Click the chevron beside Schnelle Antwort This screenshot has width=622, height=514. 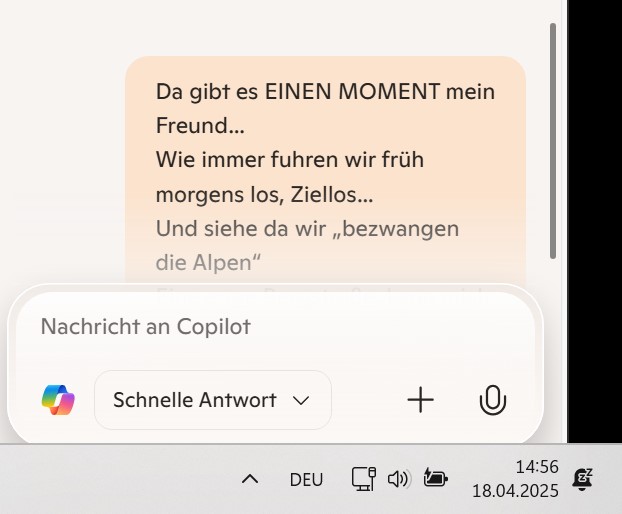coord(301,400)
